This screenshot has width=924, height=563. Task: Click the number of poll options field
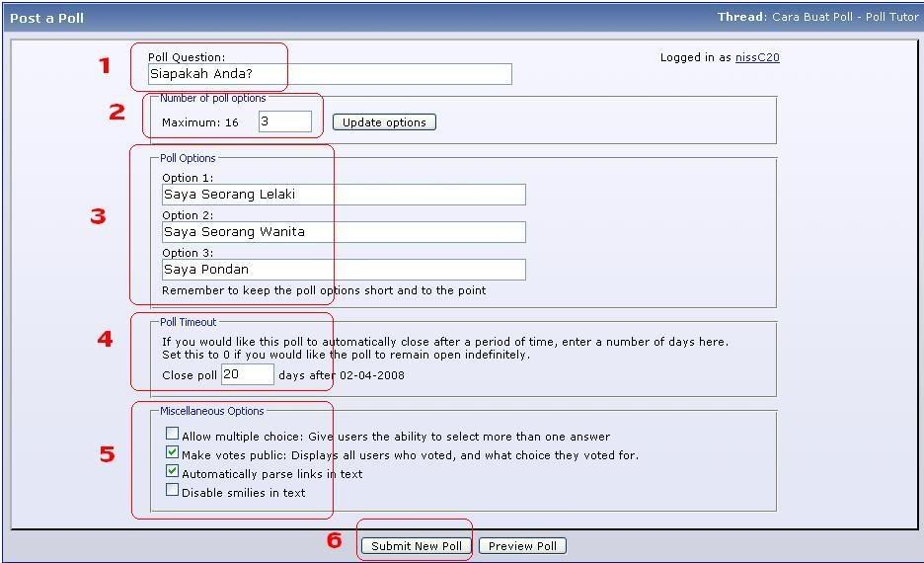coord(285,121)
